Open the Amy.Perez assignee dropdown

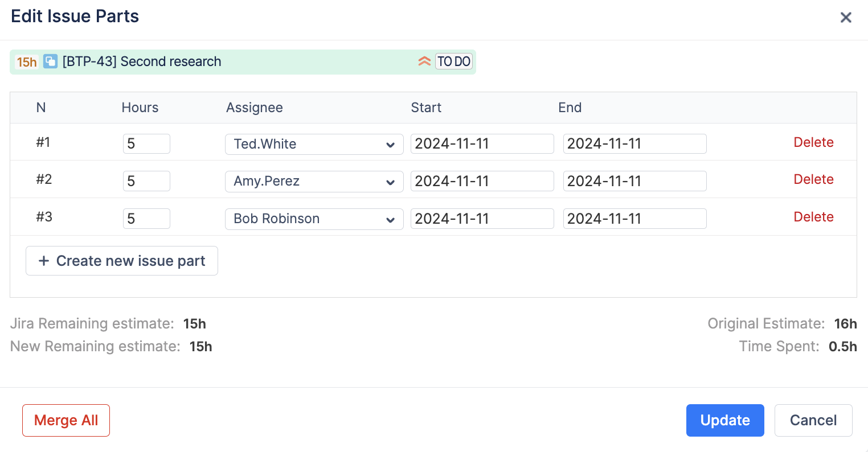tap(314, 182)
